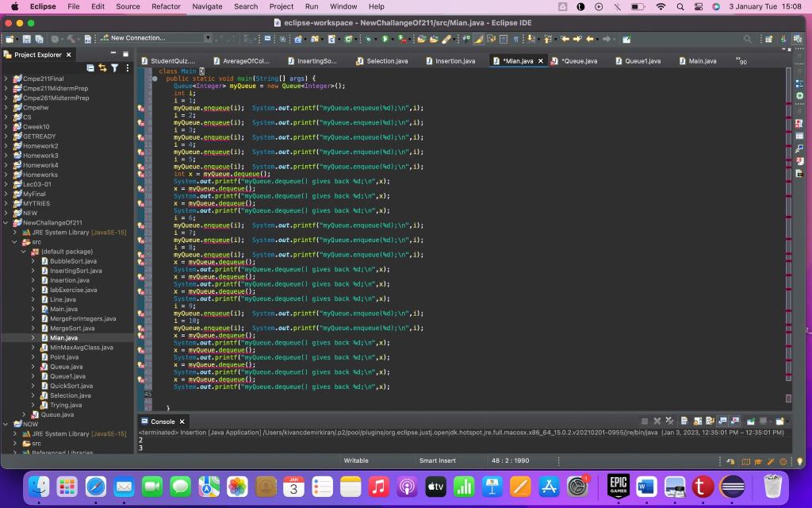812x508 pixels.
Task: Launch the debugger via the Debug toolbar icon
Action: 369,38
